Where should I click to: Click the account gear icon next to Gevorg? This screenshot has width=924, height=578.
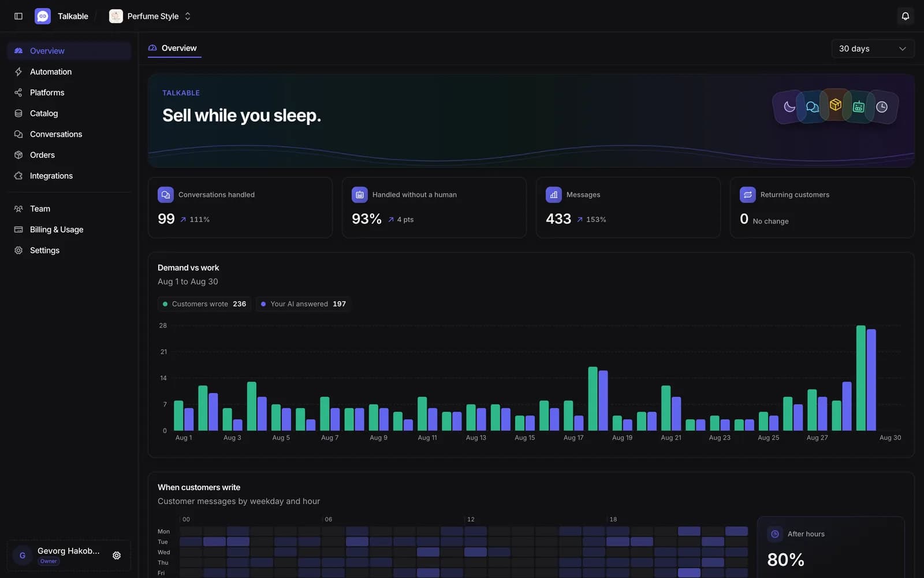(117, 555)
